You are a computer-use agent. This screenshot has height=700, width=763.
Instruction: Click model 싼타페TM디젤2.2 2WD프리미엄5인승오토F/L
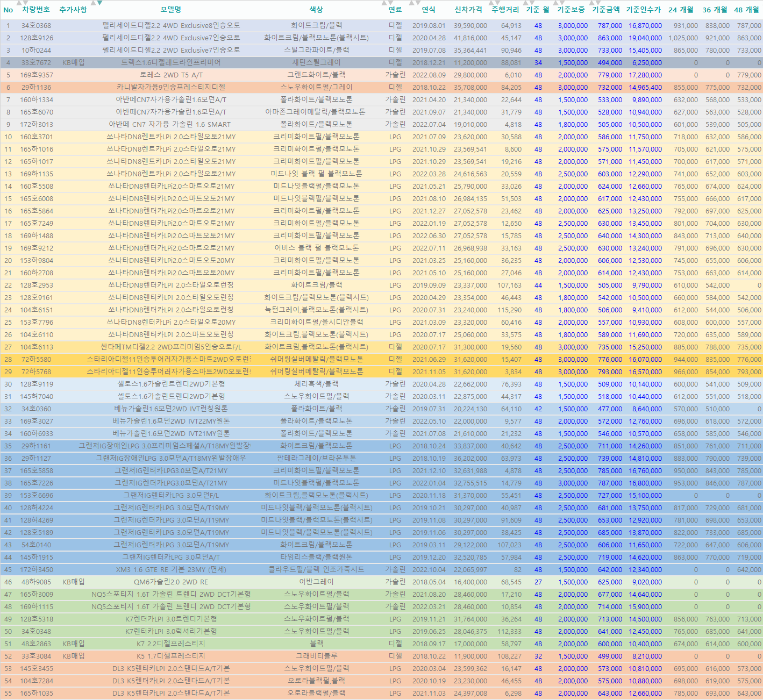(x=171, y=347)
